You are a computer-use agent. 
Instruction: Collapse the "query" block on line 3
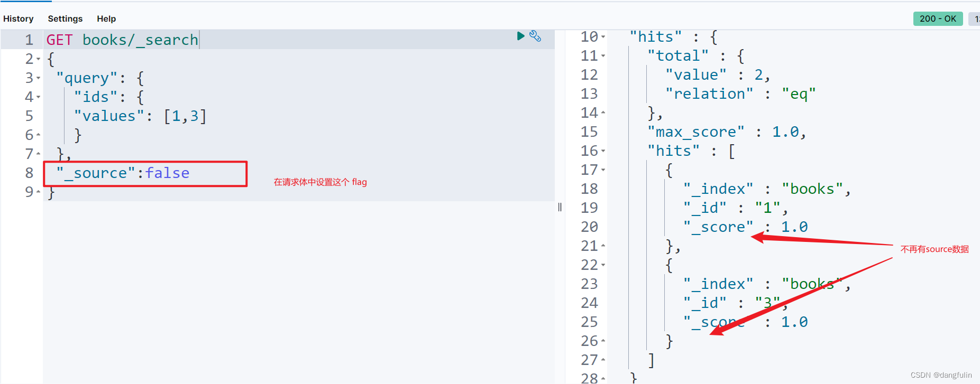38,78
